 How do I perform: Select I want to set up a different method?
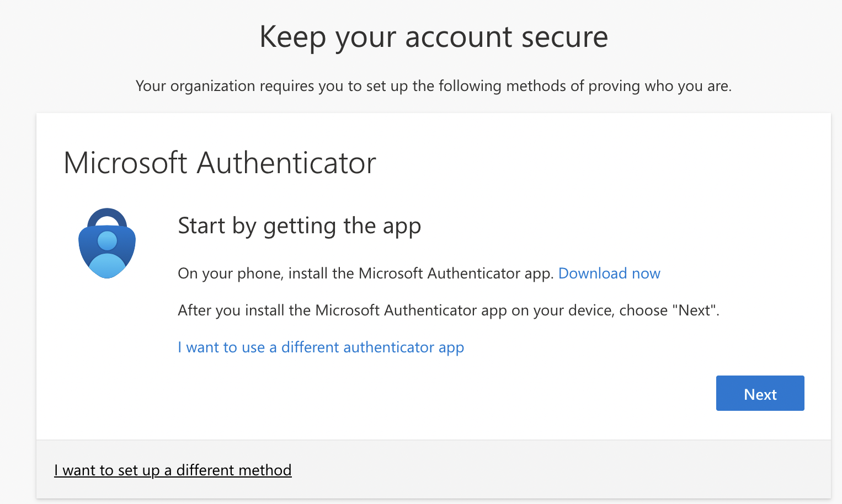tap(173, 470)
